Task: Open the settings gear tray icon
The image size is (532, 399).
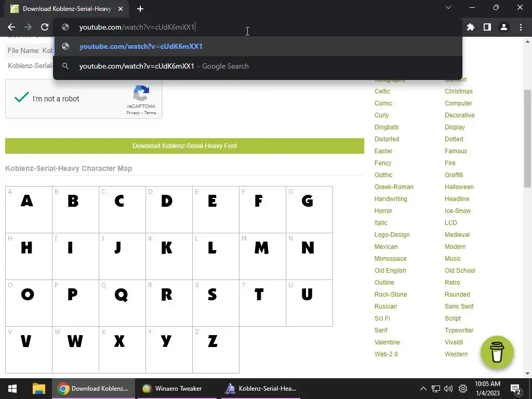Action: 463,389
